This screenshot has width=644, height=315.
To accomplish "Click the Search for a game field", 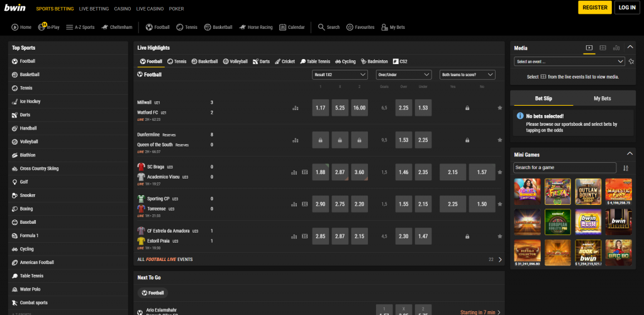I will [x=565, y=168].
